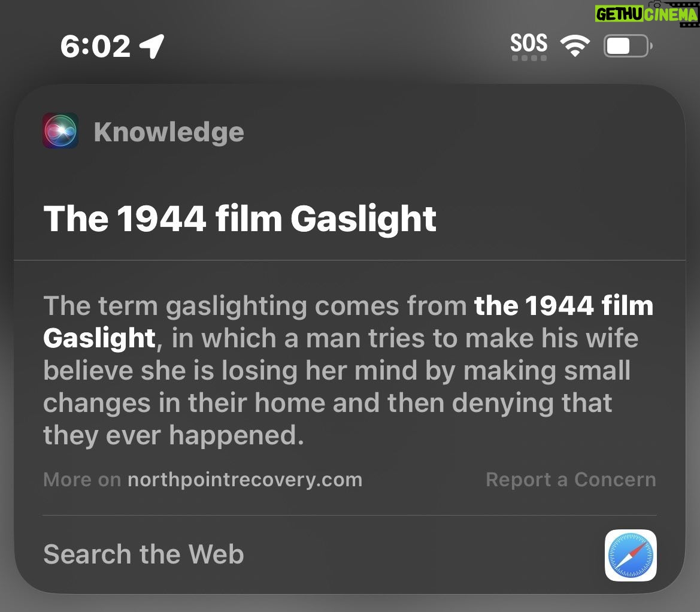Viewport: 700px width, 612px height.
Task: Tap the gaslighting answer paragraph text
Action: pyautogui.click(x=349, y=371)
